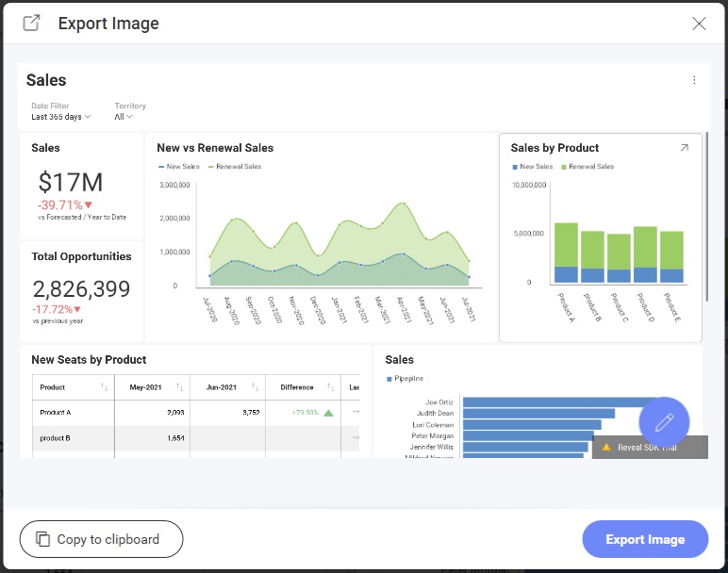The image size is (728, 573).
Task: Click the blue pencil edit button
Action: coord(664,422)
